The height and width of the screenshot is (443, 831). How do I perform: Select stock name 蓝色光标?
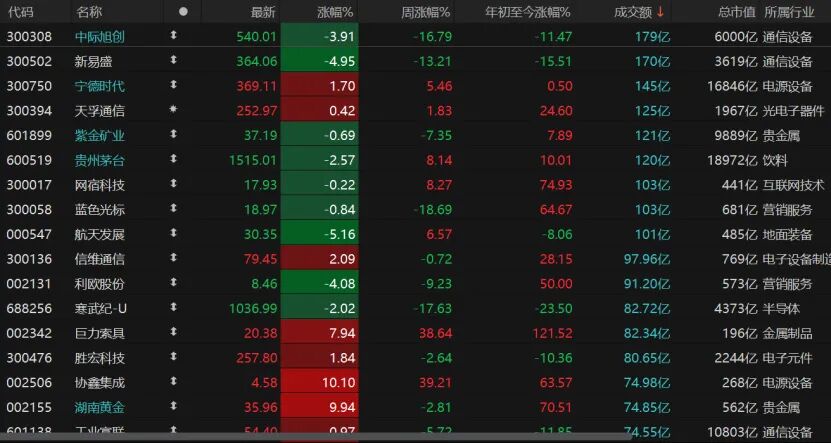pos(100,209)
